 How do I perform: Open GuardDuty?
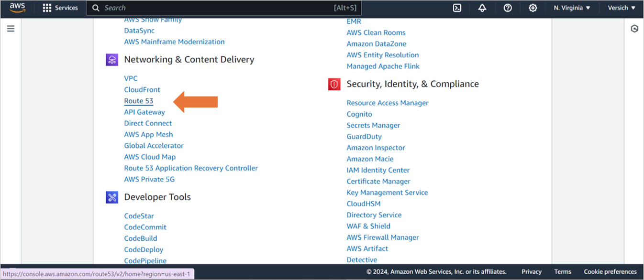364,137
